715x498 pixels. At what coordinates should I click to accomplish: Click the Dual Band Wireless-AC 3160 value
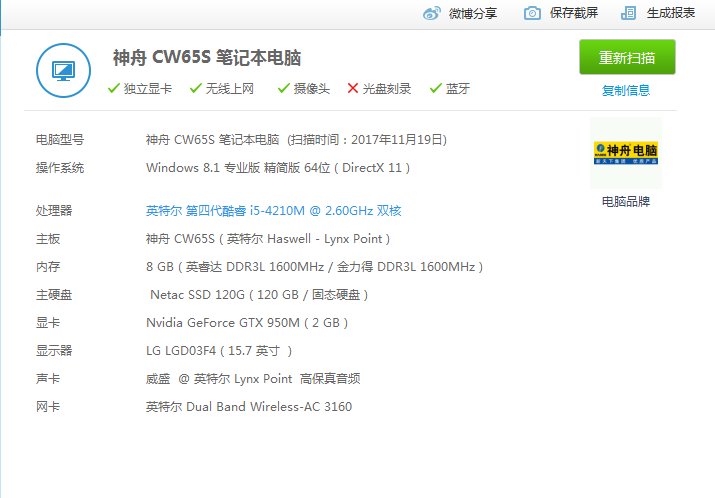(x=249, y=407)
